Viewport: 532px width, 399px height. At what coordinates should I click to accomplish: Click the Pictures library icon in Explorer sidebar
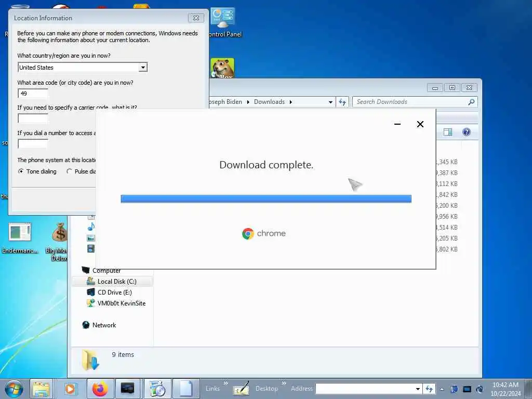pos(90,238)
